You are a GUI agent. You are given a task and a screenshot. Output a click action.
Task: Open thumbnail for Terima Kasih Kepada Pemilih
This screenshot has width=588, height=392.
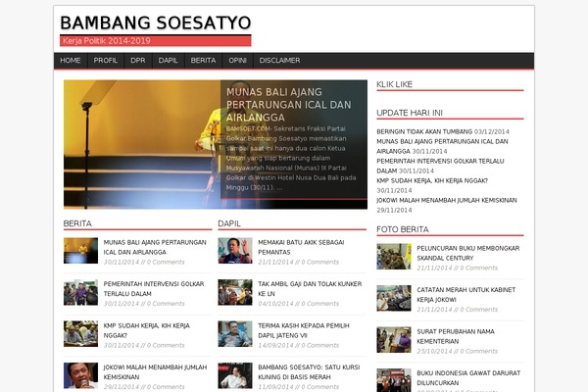(235, 334)
